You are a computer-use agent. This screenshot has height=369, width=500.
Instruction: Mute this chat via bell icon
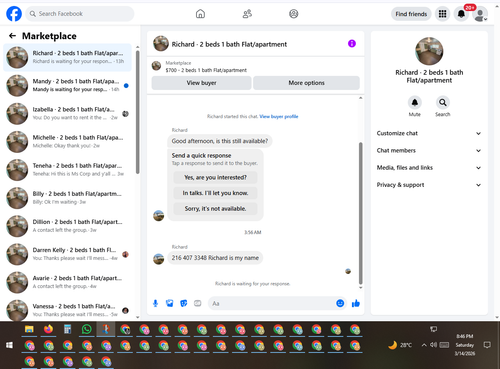[x=415, y=102]
